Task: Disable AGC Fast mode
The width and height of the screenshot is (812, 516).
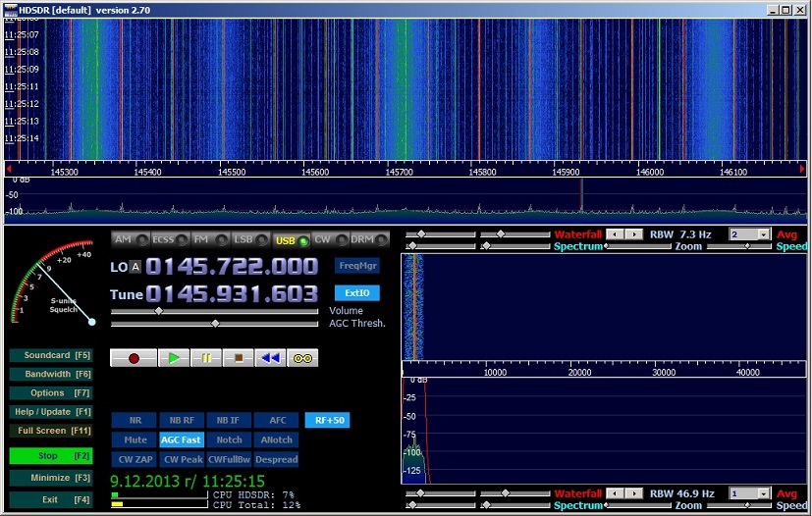Action: [x=182, y=439]
